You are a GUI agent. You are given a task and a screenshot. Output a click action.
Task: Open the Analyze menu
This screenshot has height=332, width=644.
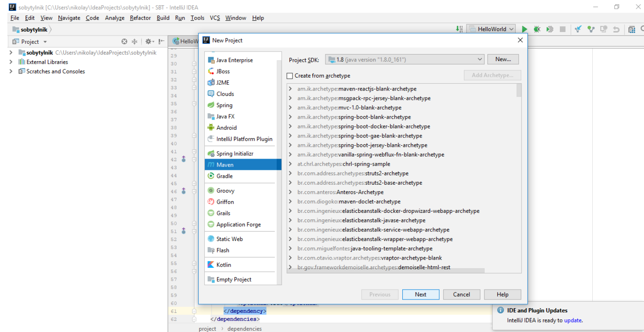point(115,18)
